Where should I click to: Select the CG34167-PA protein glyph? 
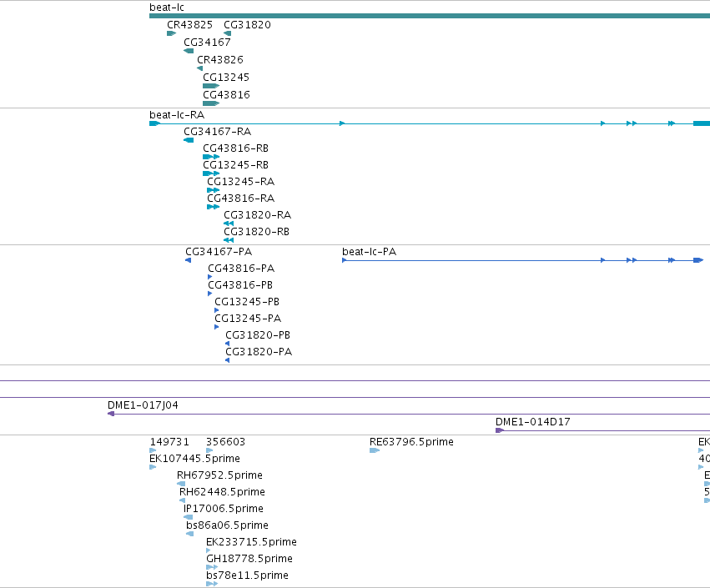(x=188, y=260)
